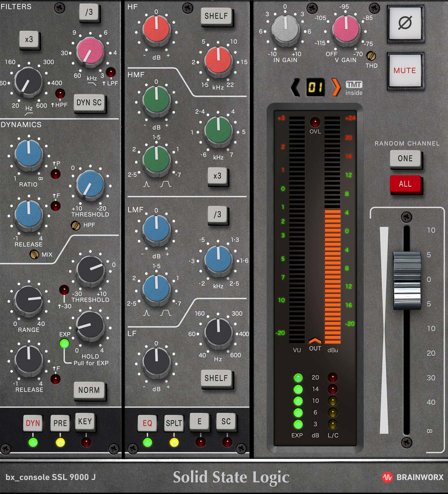The height and width of the screenshot is (494, 448).
Task: Click the channel number 01 display
Action: (315, 88)
